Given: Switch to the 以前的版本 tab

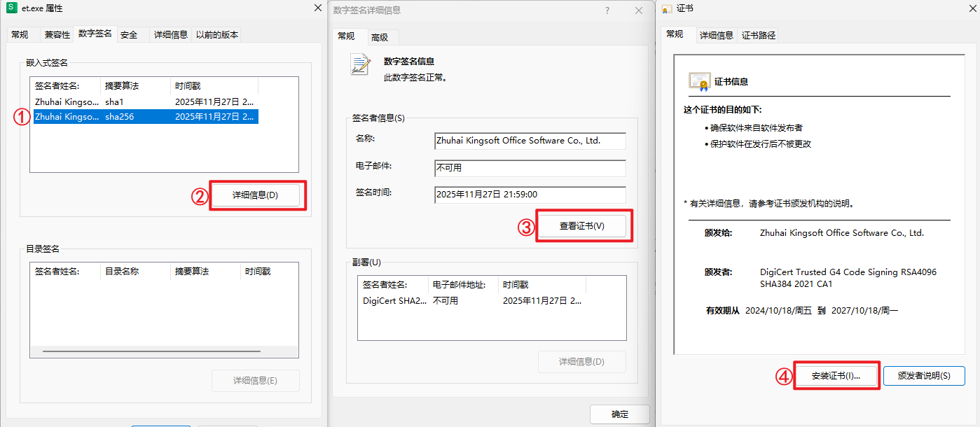Looking at the screenshot, I should pyautogui.click(x=216, y=35).
